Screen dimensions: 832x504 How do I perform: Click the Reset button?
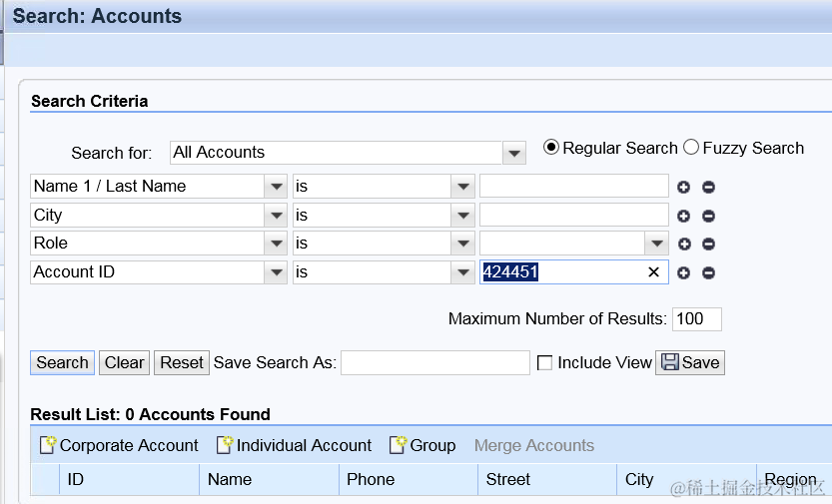click(x=182, y=363)
